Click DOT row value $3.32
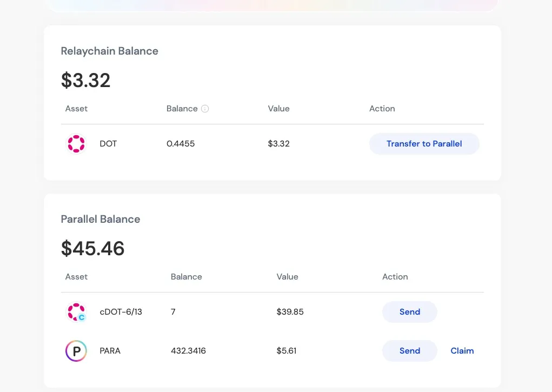This screenshot has width=552, height=392. click(x=279, y=144)
